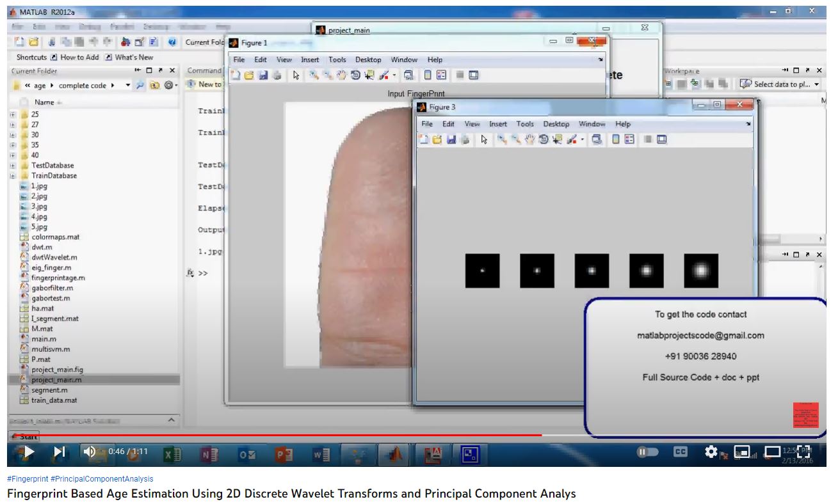Expand the folder named 25

13,114
